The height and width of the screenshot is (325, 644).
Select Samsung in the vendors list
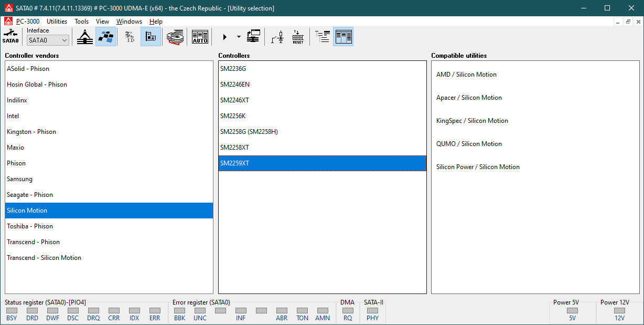click(109, 179)
